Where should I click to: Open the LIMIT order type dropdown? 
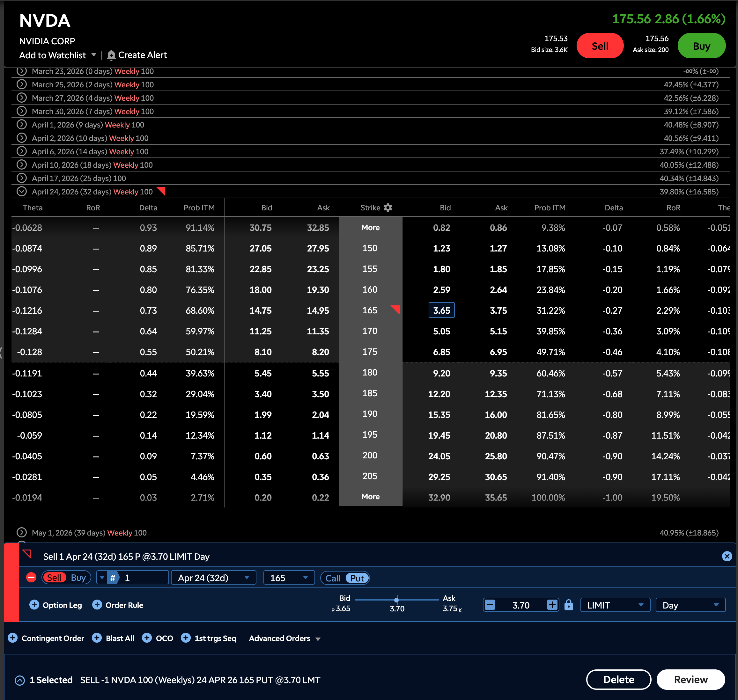[615, 605]
